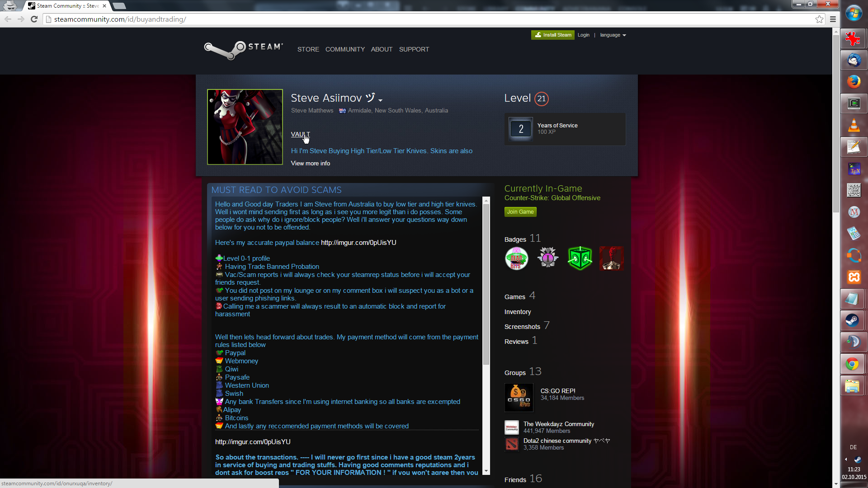The image size is (868, 488).
Task: Expand the language dropdown
Action: click(x=613, y=35)
